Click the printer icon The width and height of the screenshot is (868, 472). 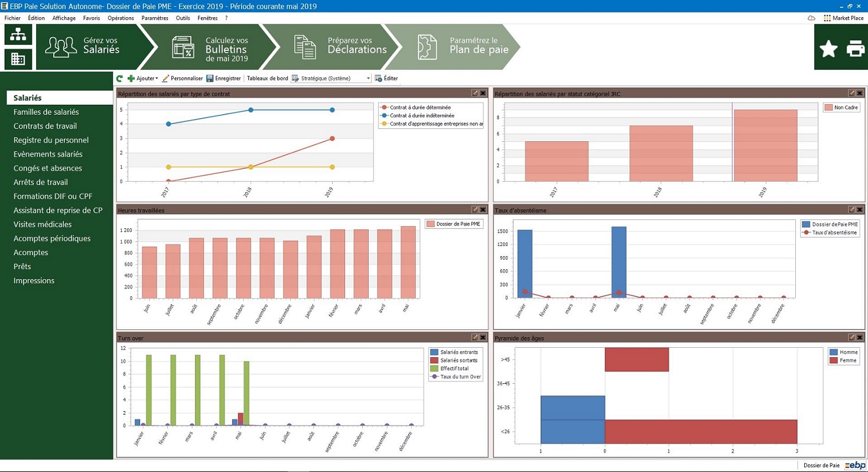855,49
